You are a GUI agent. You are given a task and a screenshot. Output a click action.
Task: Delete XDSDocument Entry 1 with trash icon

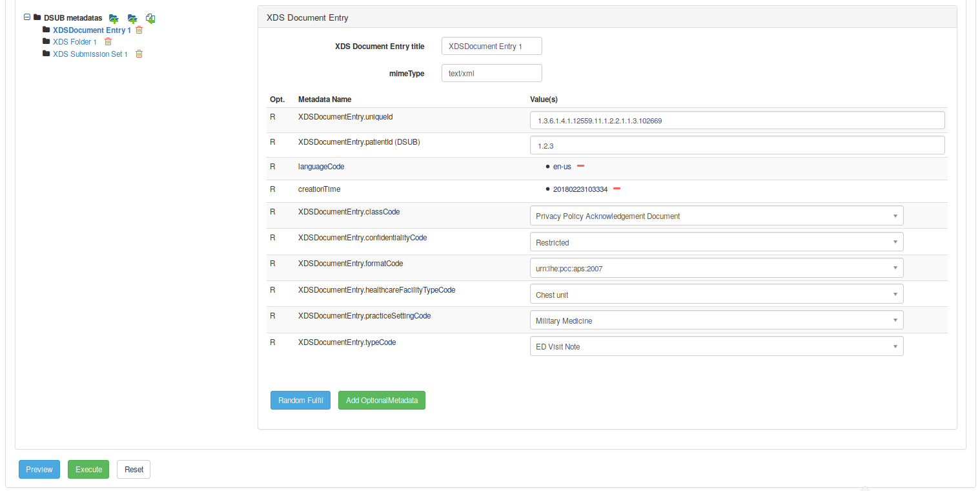pyautogui.click(x=139, y=30)
